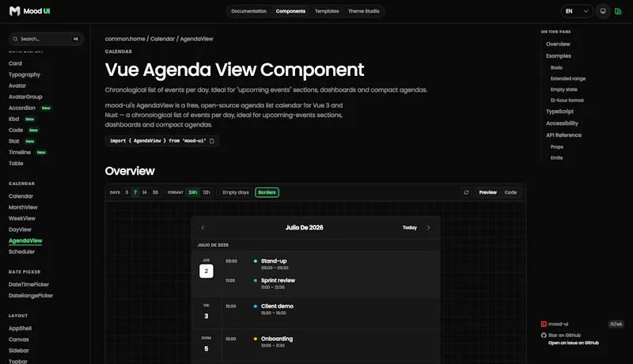The image size is (633, 364).
Task: Jump to API Reference section
Action: point(564,135)
